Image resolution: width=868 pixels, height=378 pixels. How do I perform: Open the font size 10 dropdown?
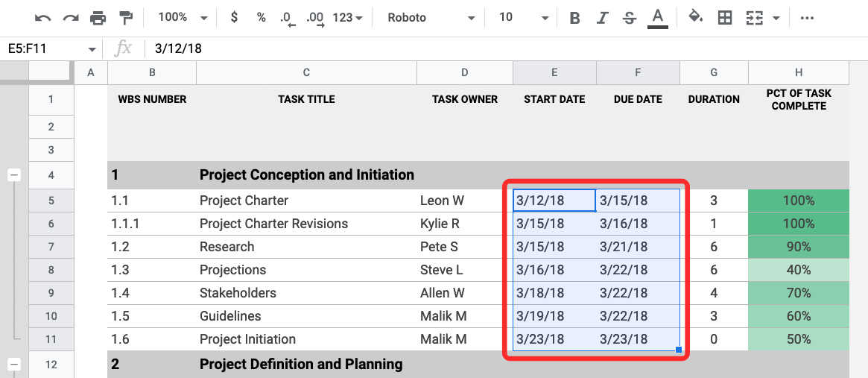click(x=525, y=18)
